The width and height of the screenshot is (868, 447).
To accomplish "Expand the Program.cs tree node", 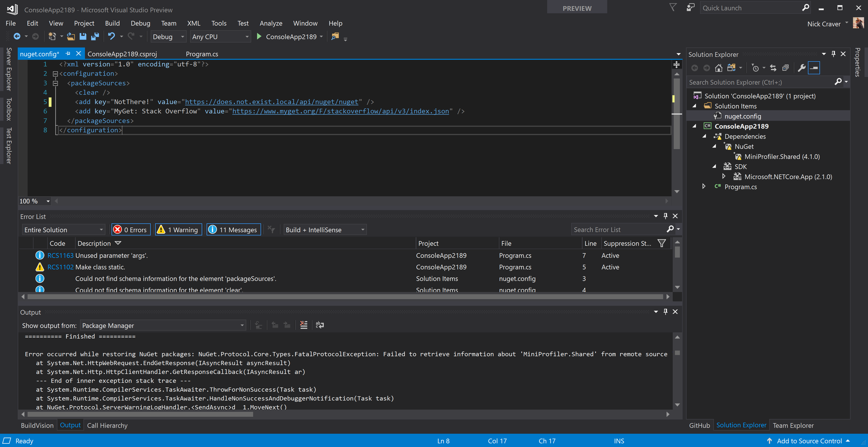I will [x=704, y=186].
